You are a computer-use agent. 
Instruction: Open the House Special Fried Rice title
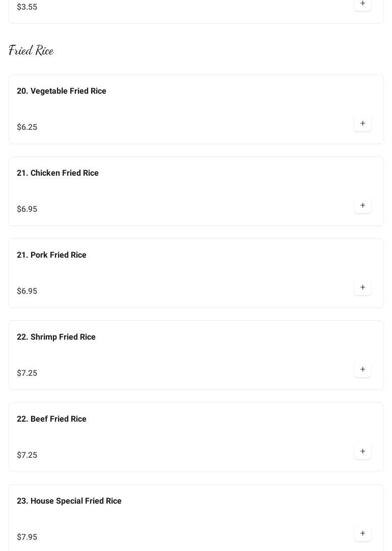click(x=69, y=501)
